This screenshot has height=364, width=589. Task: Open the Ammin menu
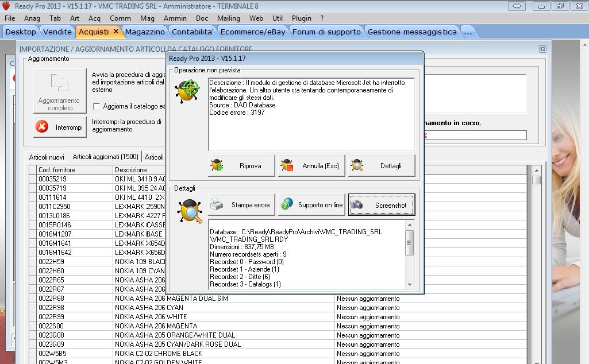(175, 18)
